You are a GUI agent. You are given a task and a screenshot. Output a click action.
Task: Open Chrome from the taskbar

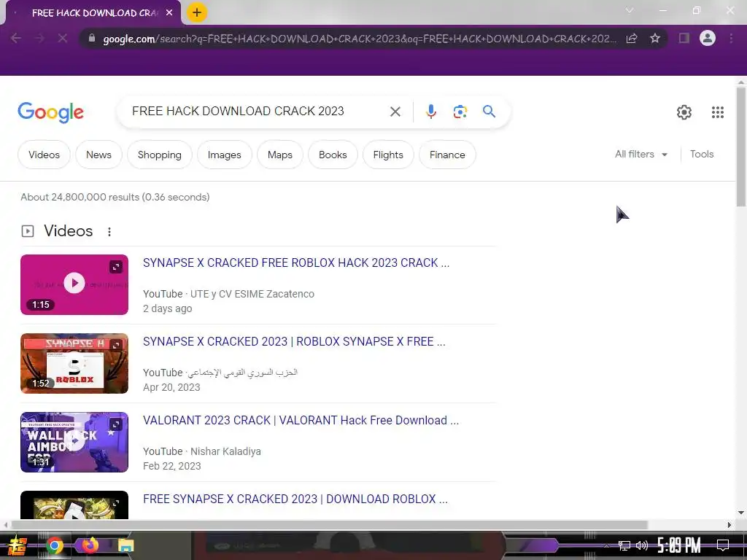coord(54,545)
